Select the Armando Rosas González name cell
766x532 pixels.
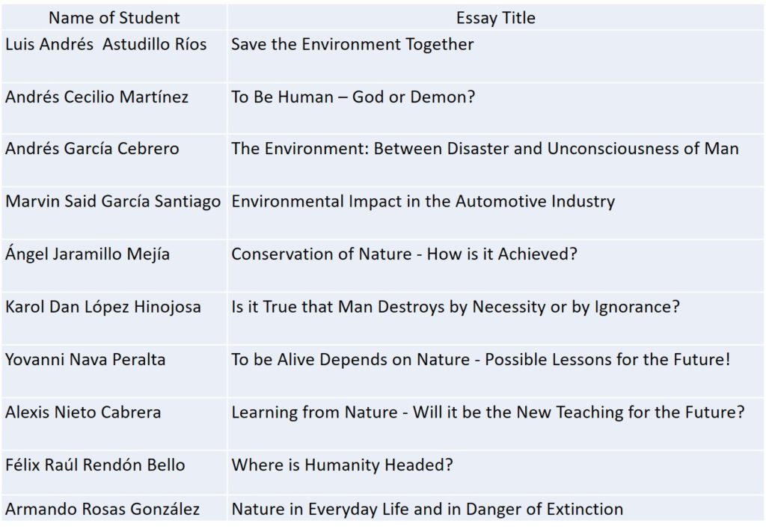point(102,509)
